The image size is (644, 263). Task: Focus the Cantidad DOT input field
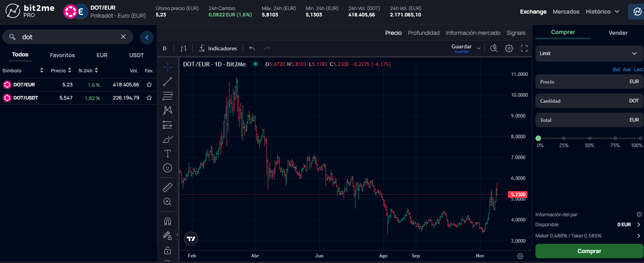pyautogui.click(x=589, y=101)
